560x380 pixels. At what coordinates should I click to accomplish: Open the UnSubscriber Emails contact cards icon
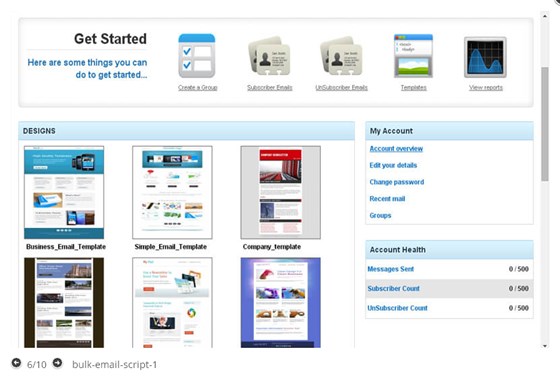tap(341, 56)
